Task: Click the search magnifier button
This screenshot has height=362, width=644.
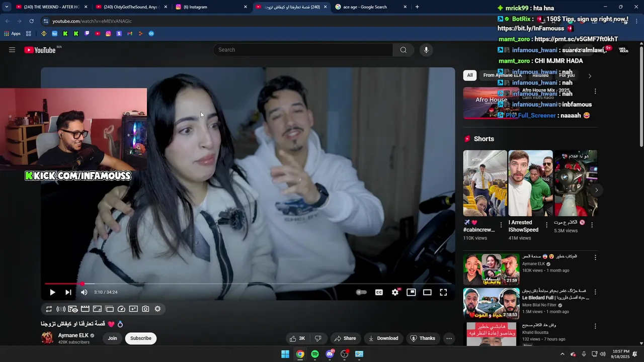Action: tap(404, 50)
